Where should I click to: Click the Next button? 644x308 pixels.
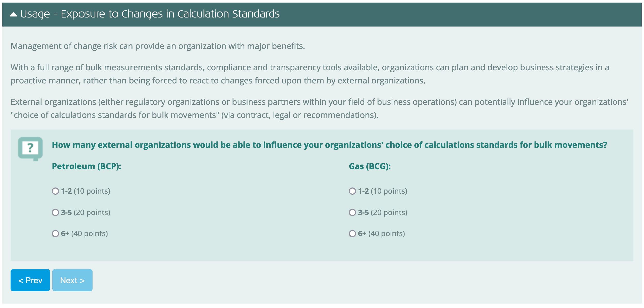tap(72, 280)
